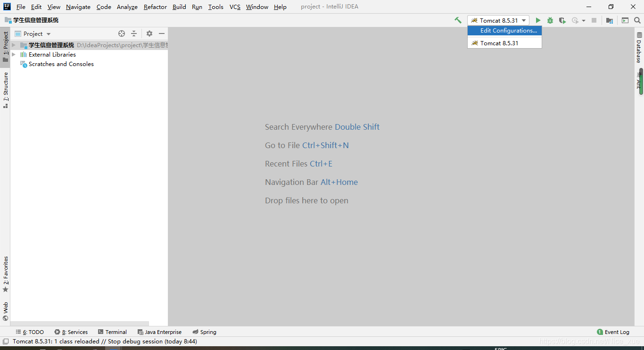Open the 8: Services tool window

71,332
